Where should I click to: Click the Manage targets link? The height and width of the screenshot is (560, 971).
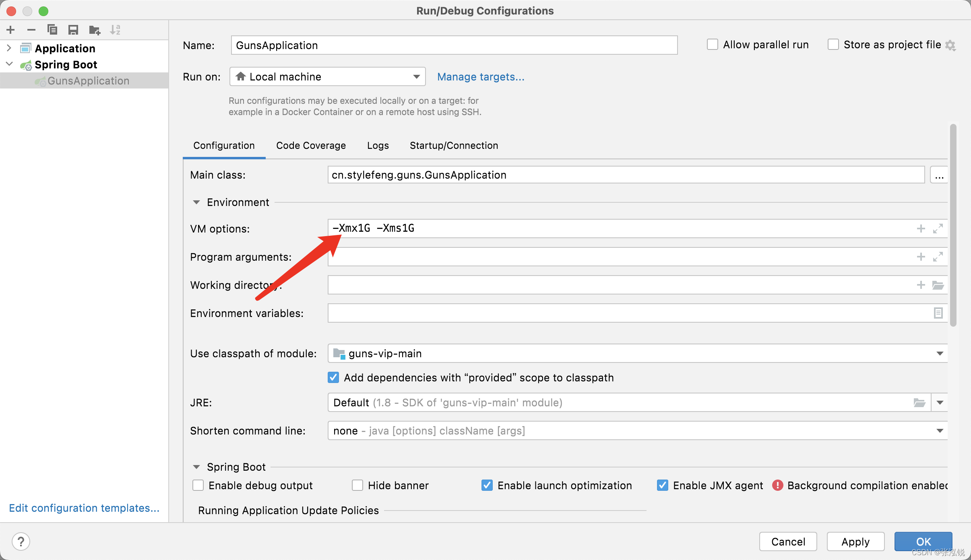point(481,77)
